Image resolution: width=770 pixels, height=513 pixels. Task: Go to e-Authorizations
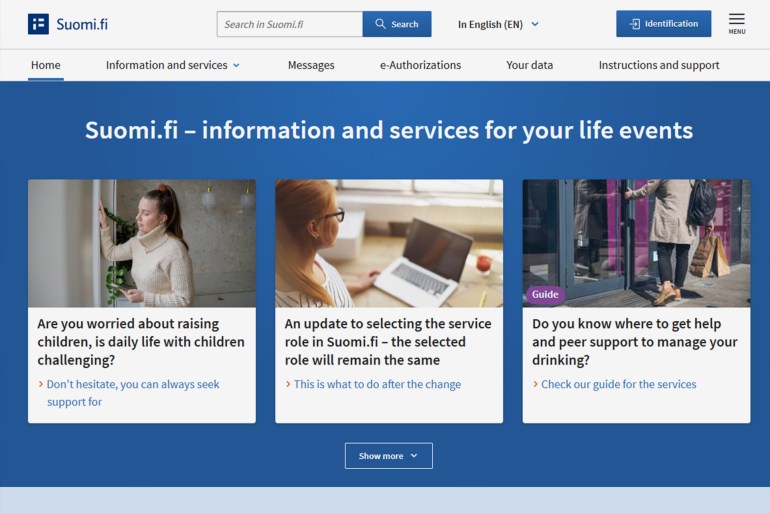pyautogui.click(x=420, y=65)
